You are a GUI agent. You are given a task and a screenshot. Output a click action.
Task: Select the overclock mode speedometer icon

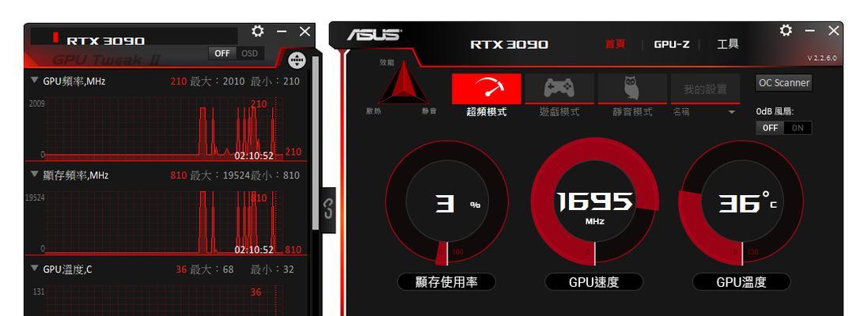[x=486, y=88]
